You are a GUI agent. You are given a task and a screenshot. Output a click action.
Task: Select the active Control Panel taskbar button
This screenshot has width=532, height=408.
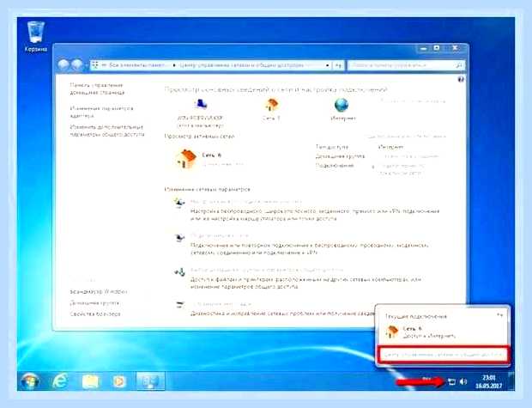point(150,381)
